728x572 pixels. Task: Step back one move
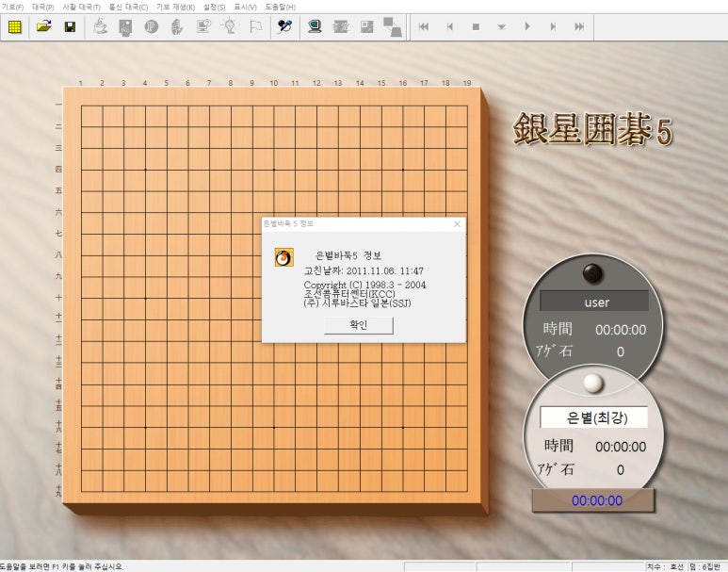click(x=449, y=26)
